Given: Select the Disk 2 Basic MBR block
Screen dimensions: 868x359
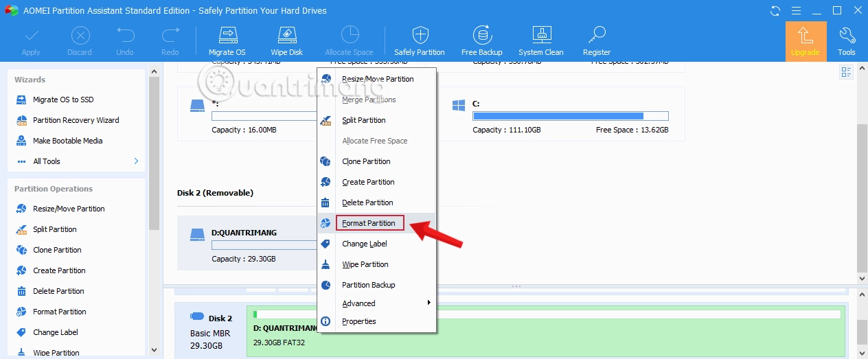Looking at the screenshot, I should 211,329.
